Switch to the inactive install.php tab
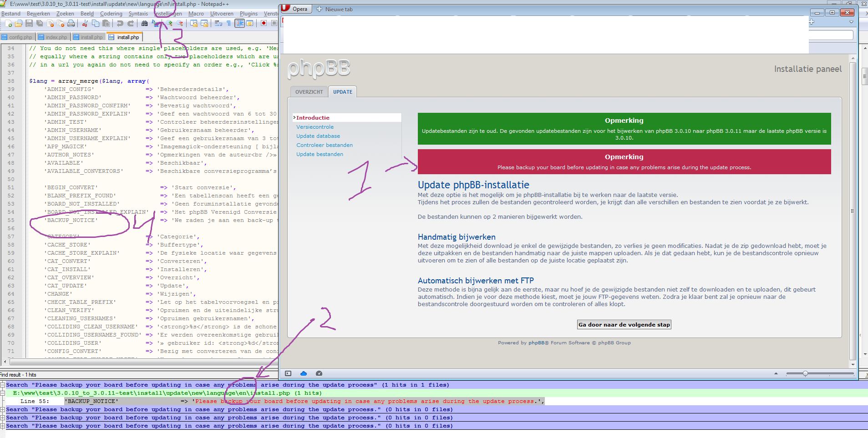 click(x=88, y=37)
